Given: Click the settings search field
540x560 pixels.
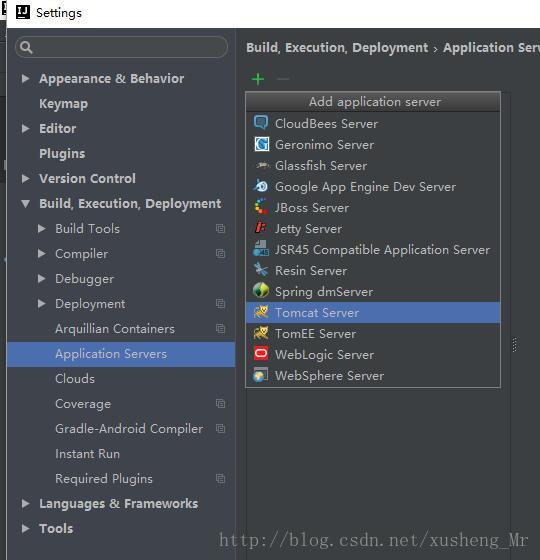Looking at the screenshot, I should (x=121, y=47).
